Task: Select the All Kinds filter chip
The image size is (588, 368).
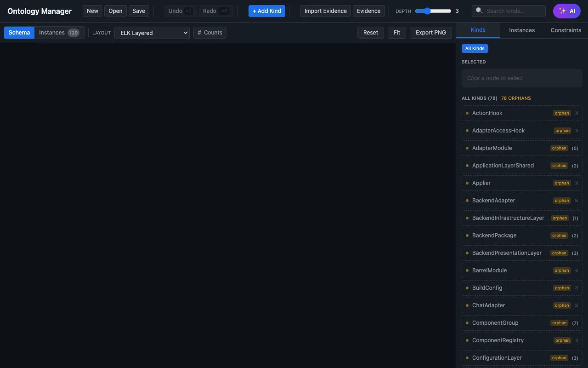Action: coord(475,48)
